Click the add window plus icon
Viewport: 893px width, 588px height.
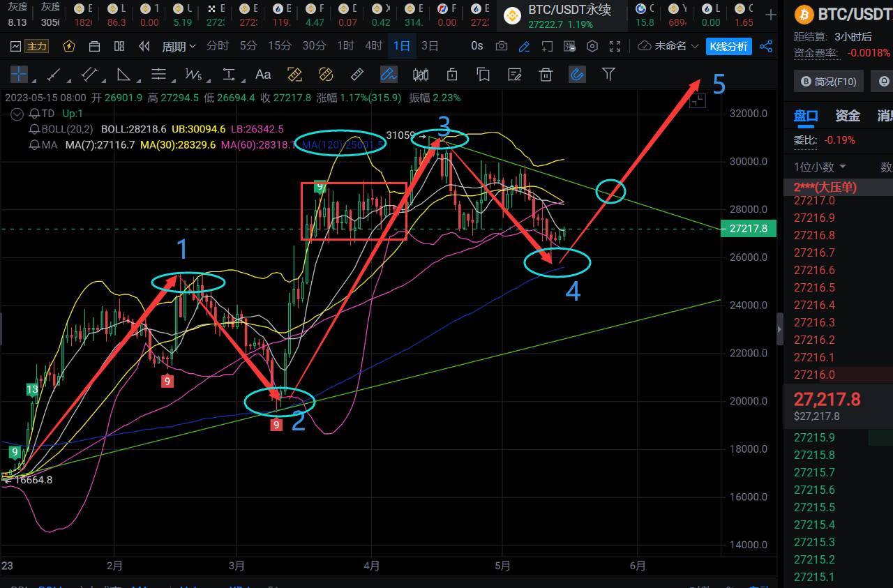coord(548,46)
